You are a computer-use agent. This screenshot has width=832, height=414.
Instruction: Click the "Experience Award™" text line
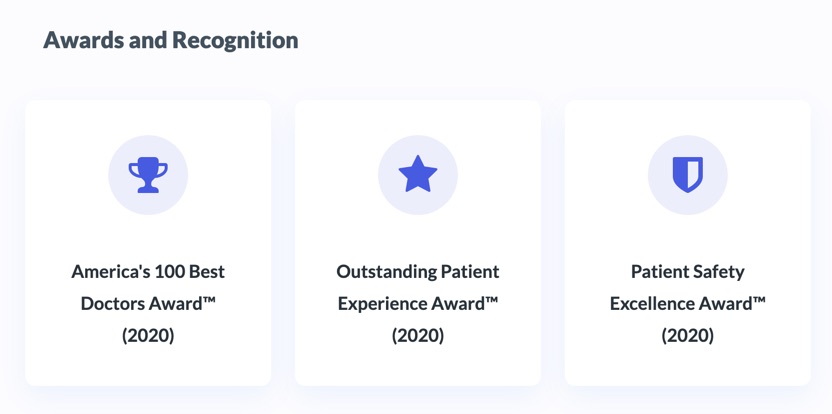tap(418, 304)
